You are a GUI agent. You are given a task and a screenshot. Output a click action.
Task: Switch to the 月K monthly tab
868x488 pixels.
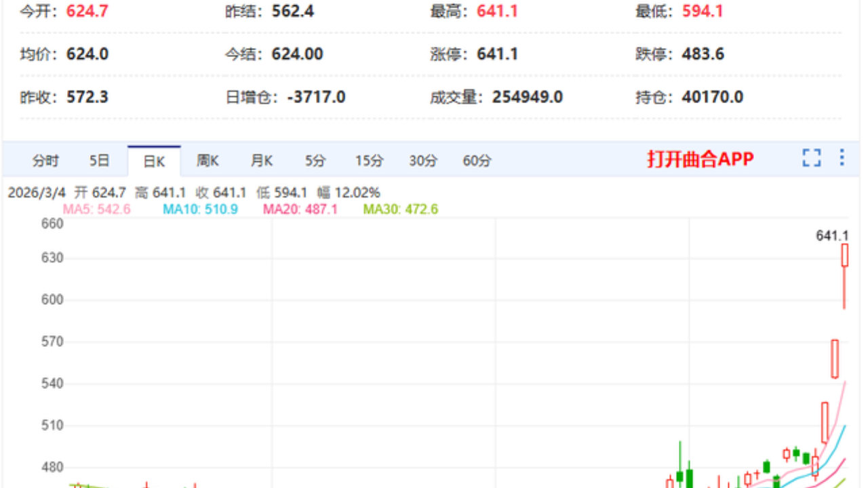(260, 160)
